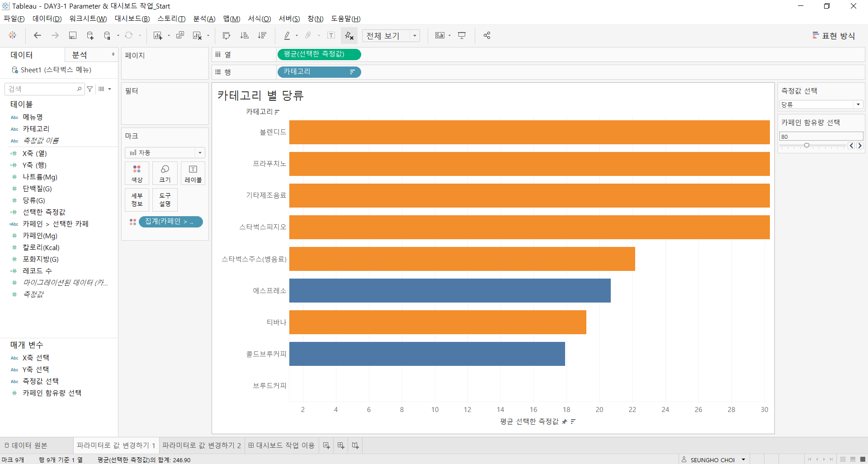Image resolution: width=868 pixels, height=464 pixels.
Task: Click the new story tab icon
Action: coord(355,445)
